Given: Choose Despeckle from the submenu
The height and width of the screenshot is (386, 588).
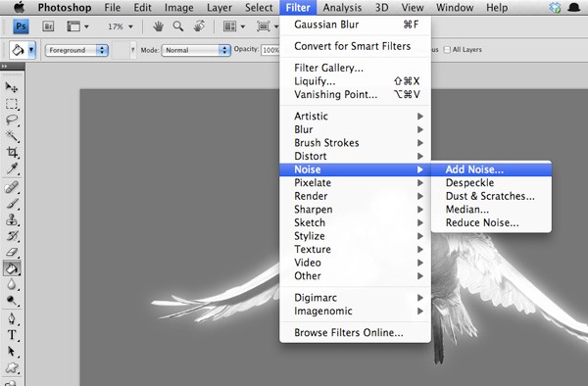Looking at the screenshot, I should point(491,183).
